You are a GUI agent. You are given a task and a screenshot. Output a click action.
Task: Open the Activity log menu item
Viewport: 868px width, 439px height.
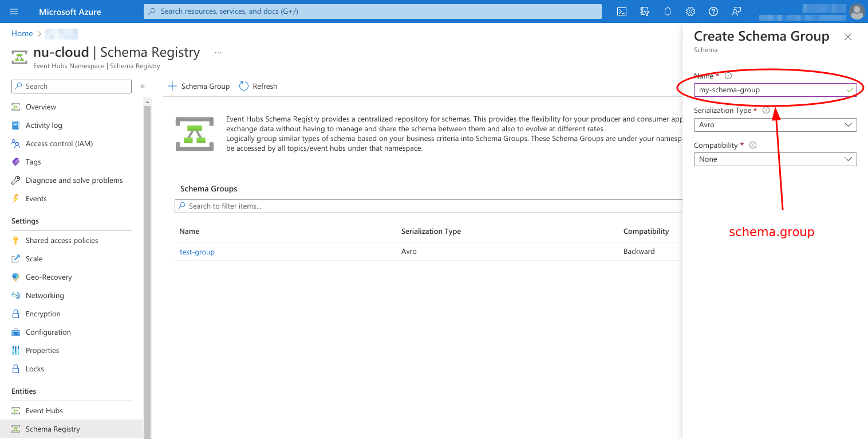tap(44, 126)
